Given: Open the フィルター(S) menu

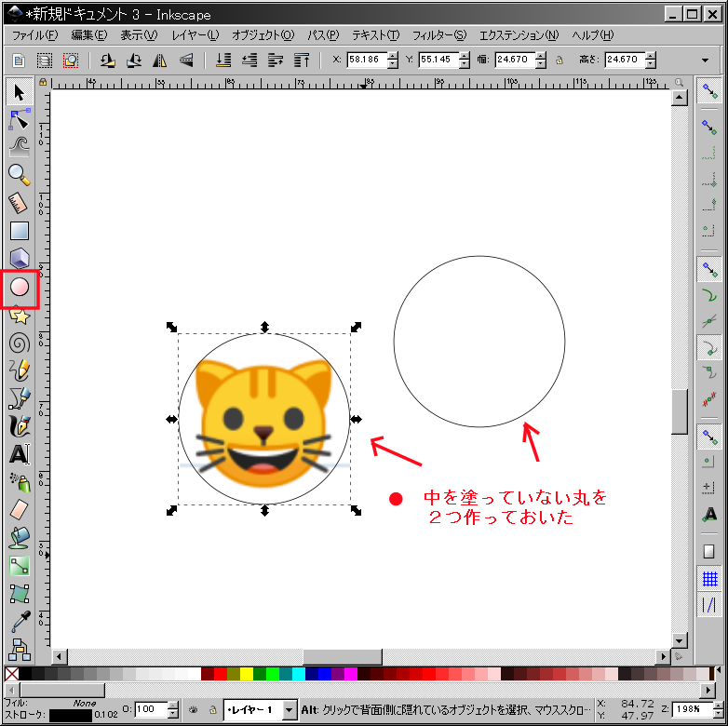Looking at the screenshot, I should click(439, 35).
